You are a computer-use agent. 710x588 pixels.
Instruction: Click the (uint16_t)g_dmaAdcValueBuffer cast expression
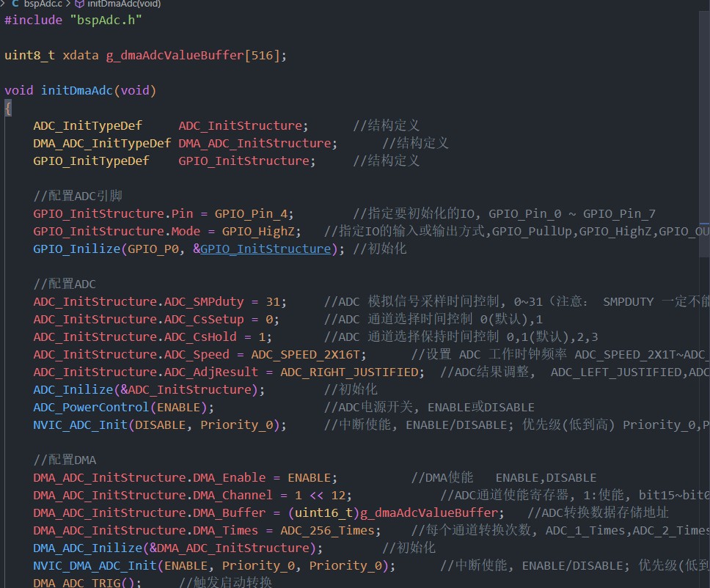click(x=392, y=513)
